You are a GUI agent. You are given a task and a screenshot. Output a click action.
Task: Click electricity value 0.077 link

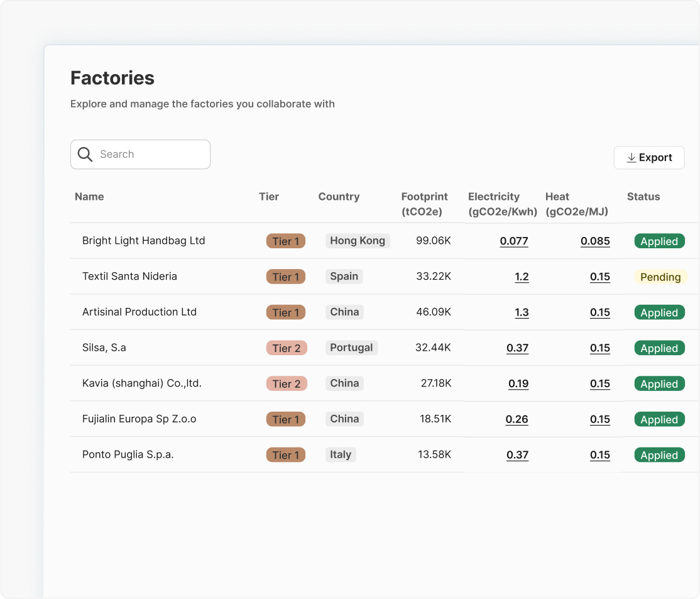pyautogui.click(x=513, y=241)
